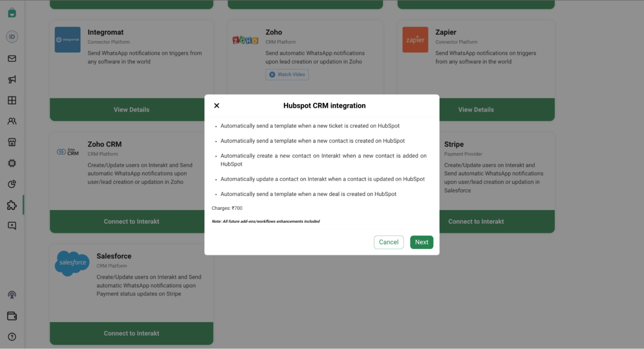Image resolution: width=644 pixels, height=349 pixels.
Task: Open the Contacts people icon in sidebar
Action: (x=12, y=121)
